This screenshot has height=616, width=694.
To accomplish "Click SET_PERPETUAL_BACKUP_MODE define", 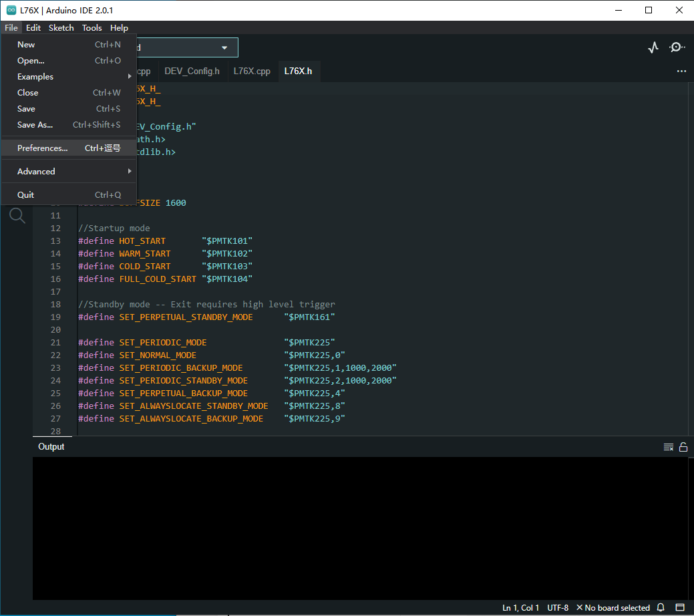I will point(183,394).
